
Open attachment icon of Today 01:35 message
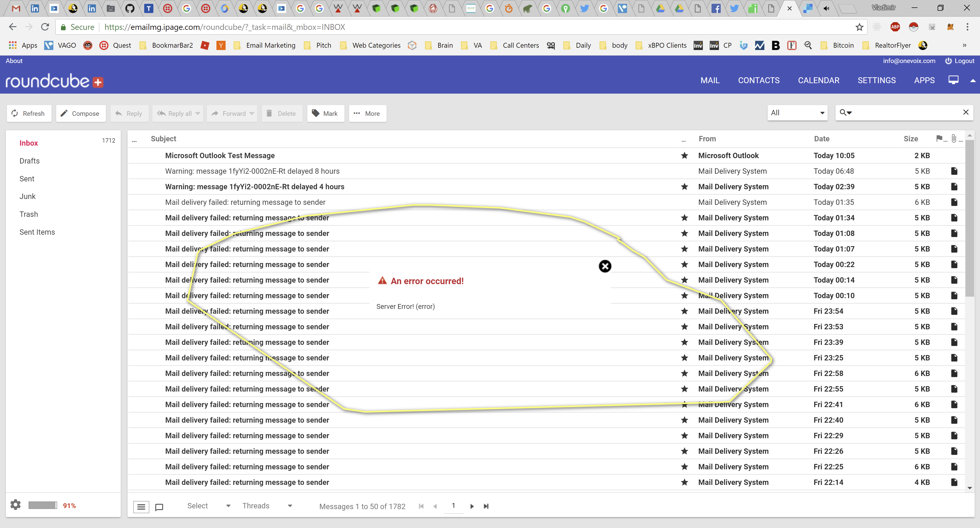(x=954, y=202)
